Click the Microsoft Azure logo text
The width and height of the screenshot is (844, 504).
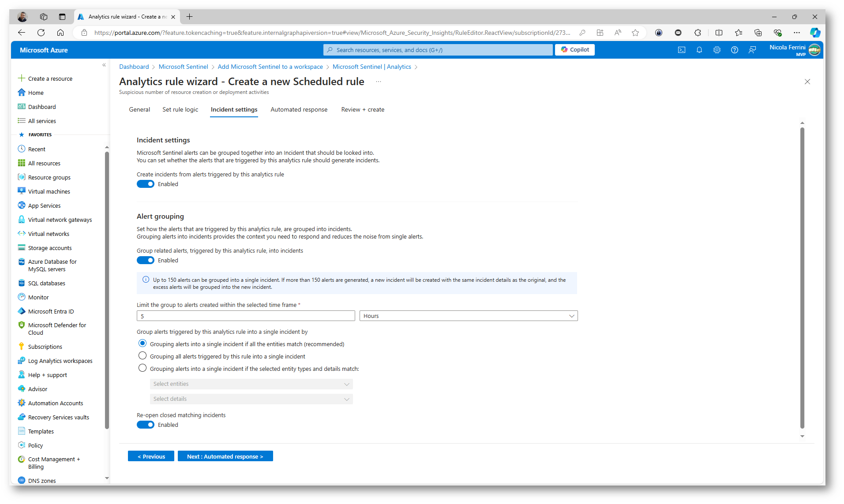pos(44,50)
